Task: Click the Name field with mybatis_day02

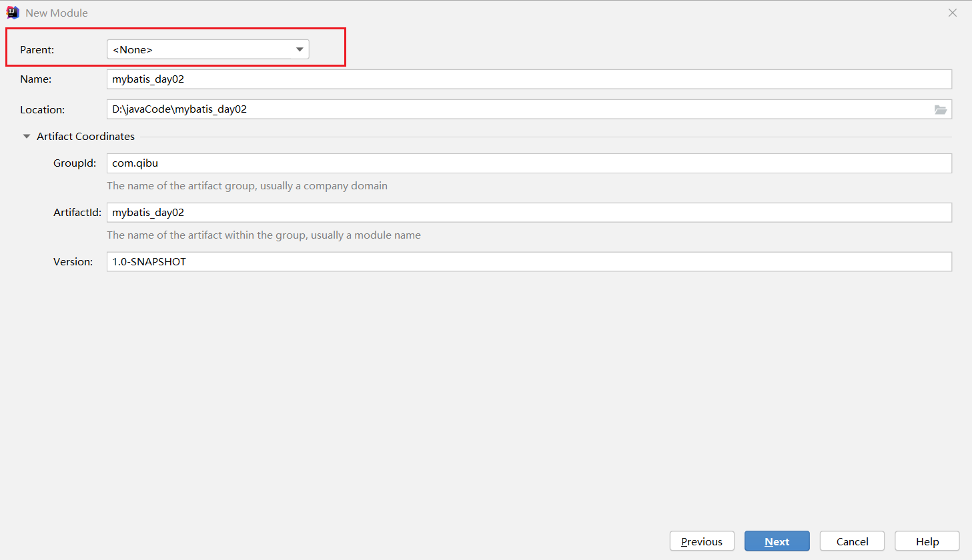Action: pyautogui.click(x=529, y=79)
